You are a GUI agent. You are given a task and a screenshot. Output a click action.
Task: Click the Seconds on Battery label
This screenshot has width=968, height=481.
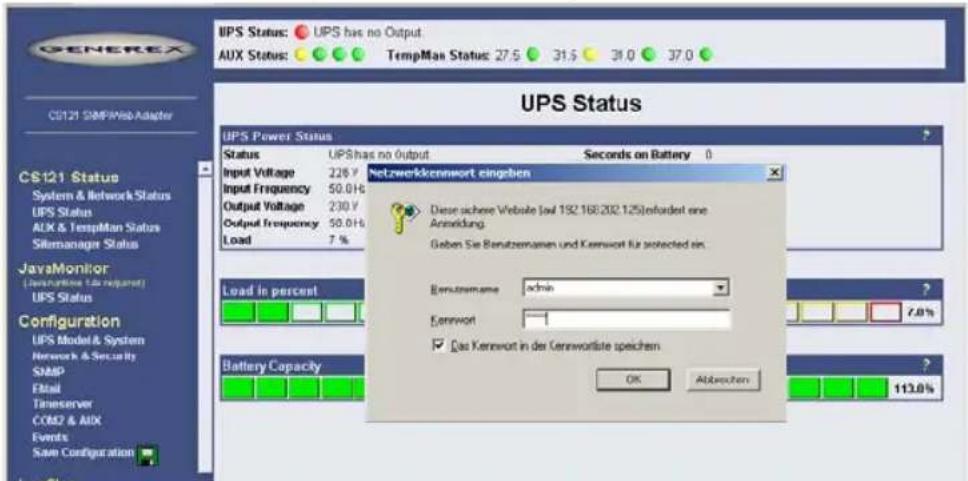click(x=636, y=154)
